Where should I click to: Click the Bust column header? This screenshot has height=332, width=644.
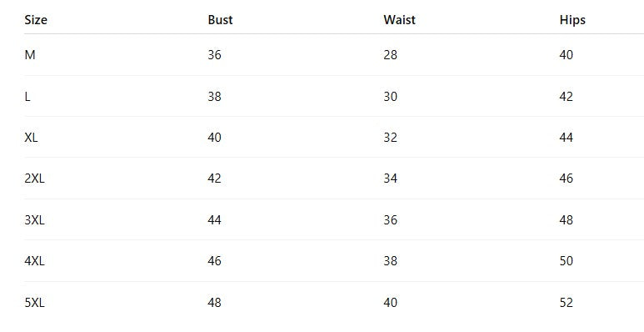tap(220, 20)
